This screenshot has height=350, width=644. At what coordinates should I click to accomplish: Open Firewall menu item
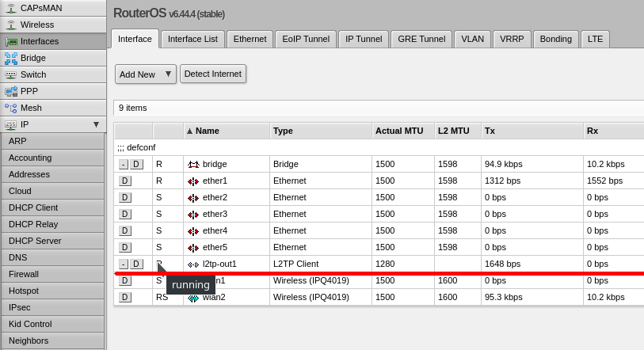[52, 275]
